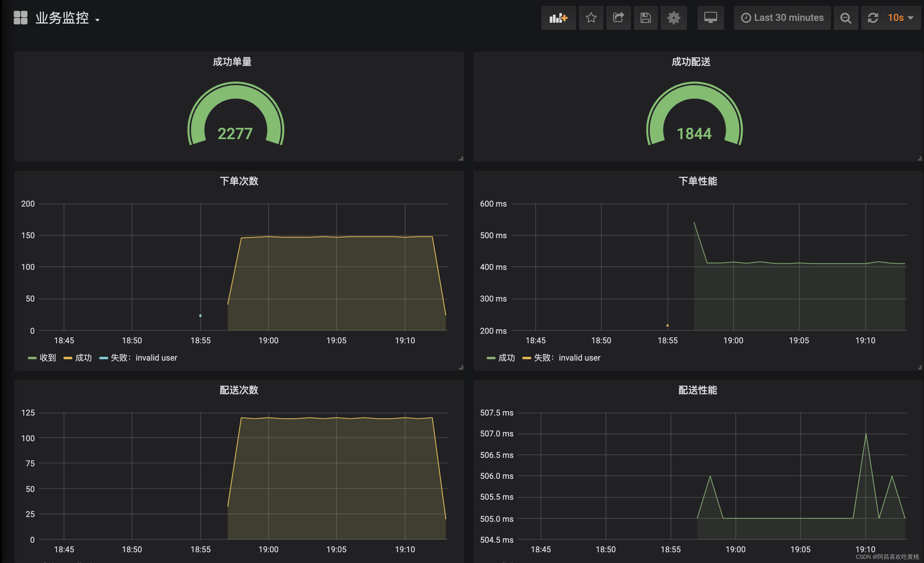Open the Last 30 minutes time picker

pos(782,18)
